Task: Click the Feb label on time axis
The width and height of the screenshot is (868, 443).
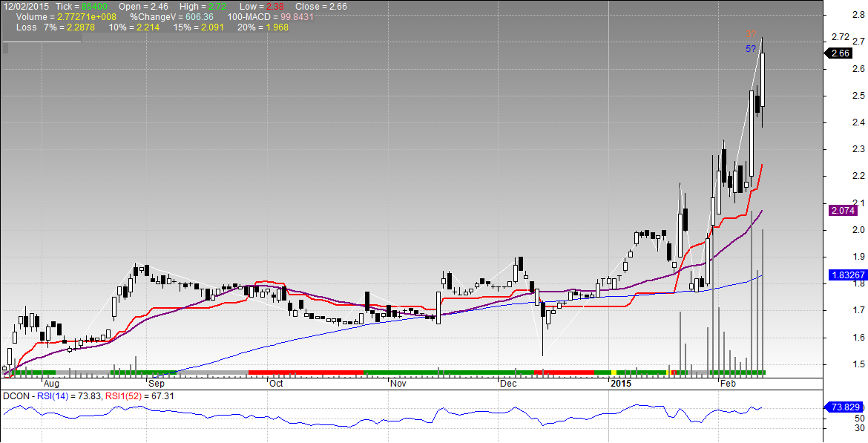Action: pyautogui.click(x=727, y=383)
